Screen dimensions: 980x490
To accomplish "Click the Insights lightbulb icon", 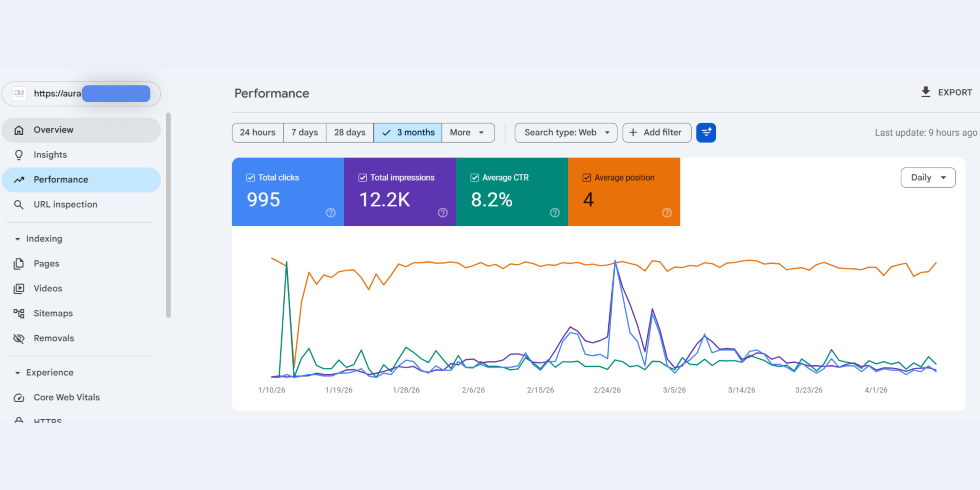I will click(19, 155).
